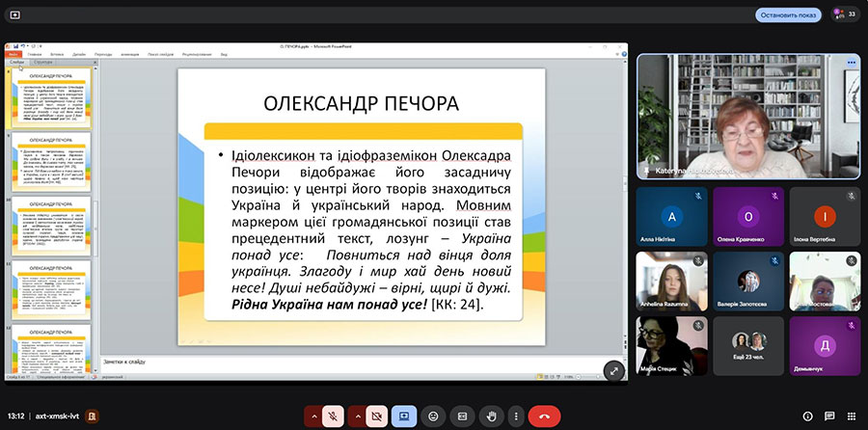
Task: Open the activities grid icon
Action: (852, 417)
